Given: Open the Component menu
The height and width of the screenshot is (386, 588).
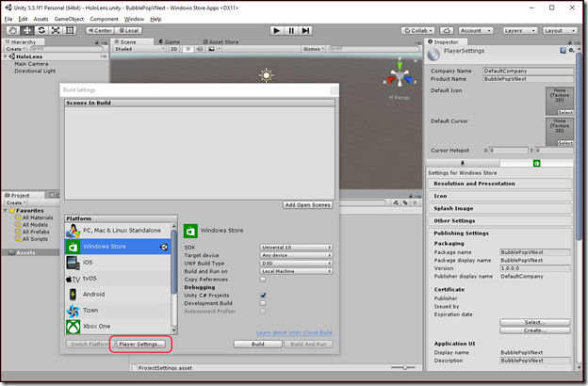Looking at the screenshot, I should pyautogui.click(x=104, y=19).
